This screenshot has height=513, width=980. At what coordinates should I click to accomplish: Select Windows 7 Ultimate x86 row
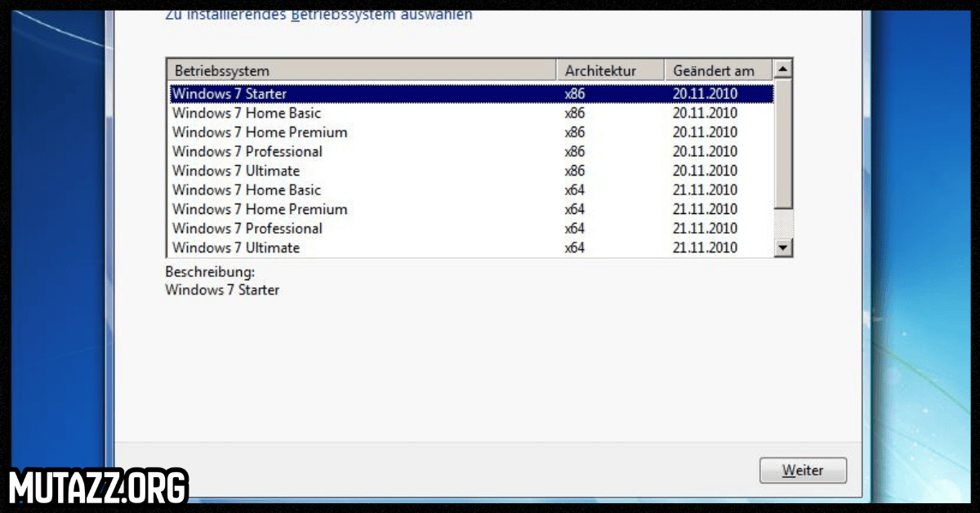236,171
